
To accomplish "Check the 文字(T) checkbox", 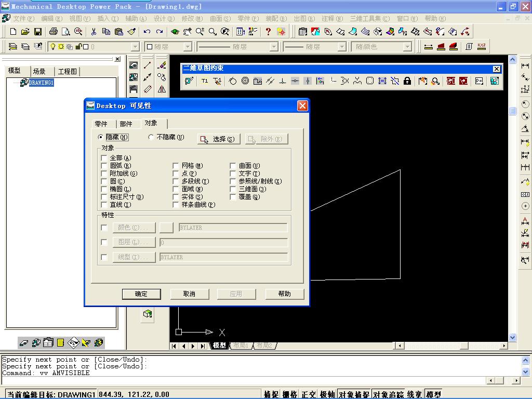I will click(233, 174).
